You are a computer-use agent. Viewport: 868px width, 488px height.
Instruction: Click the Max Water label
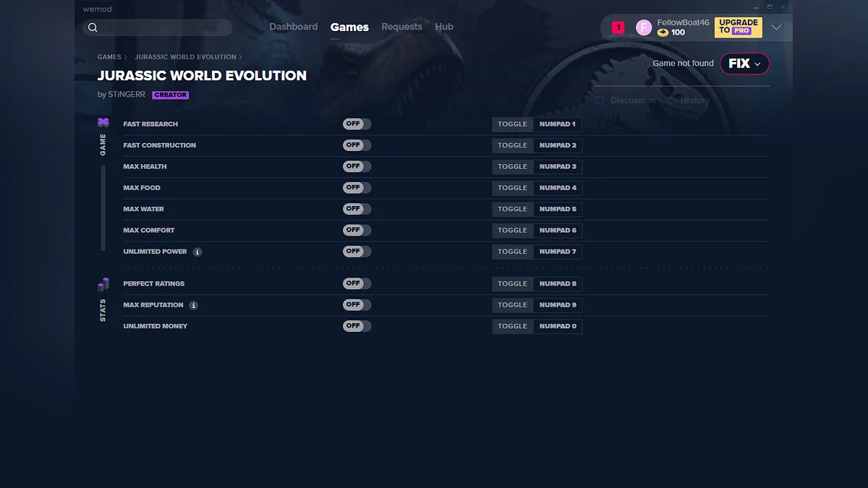click(x=144, y=209)
